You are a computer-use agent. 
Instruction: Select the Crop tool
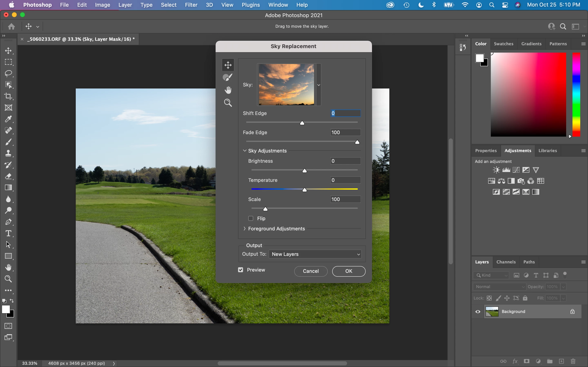coord(9,96)
